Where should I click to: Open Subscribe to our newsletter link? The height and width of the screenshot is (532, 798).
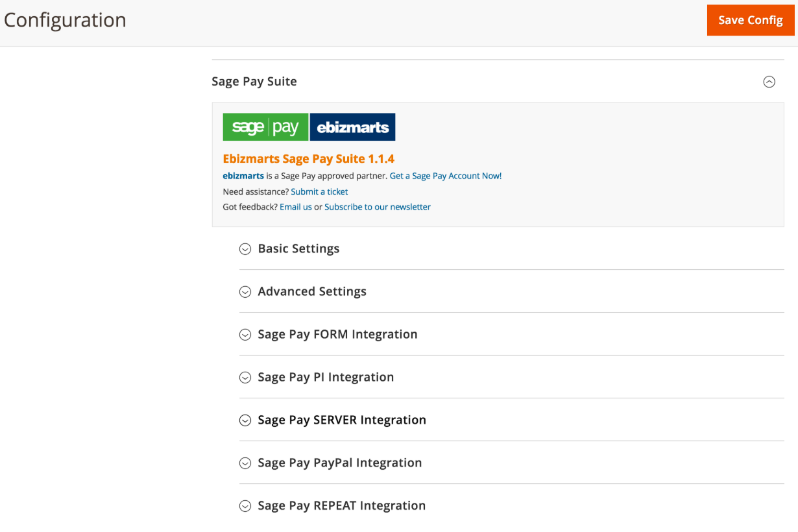[x=378, y=207]
